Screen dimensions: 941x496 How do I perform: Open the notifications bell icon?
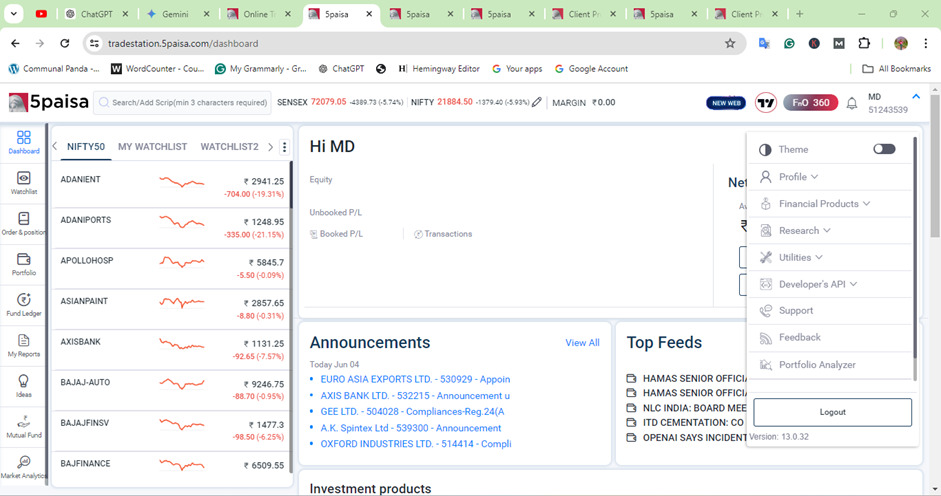[852, 103]
